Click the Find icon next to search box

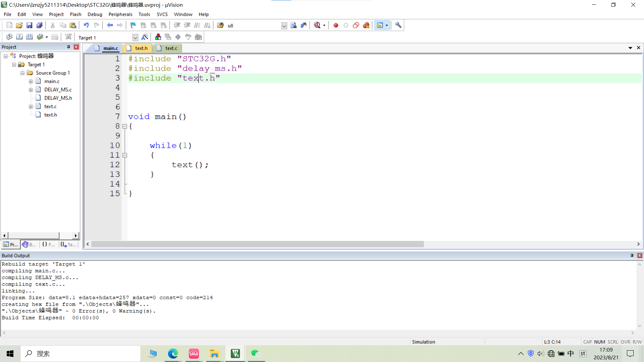(x=293, y=25)
